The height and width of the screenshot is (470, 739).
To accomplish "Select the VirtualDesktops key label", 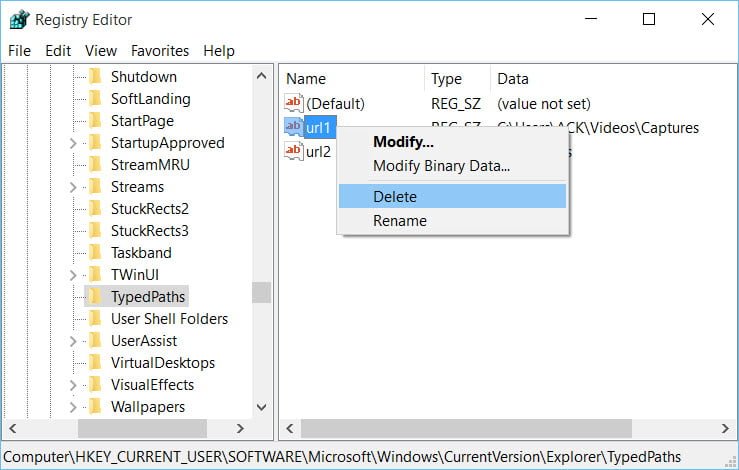I will pyautogui.click(x=163, y=363).
